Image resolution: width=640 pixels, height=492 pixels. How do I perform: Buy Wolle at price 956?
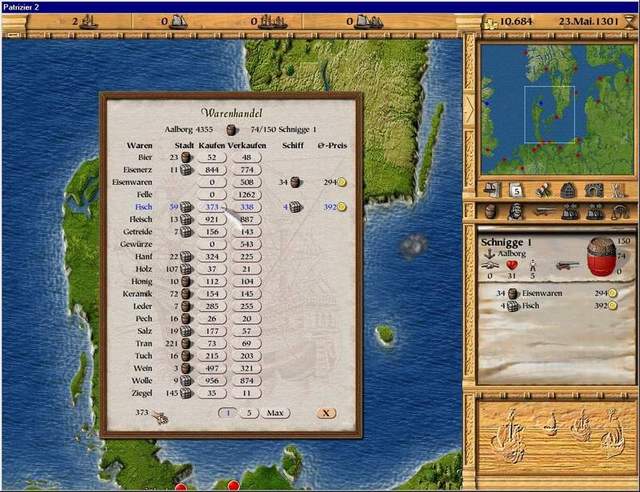pos(212,381)
